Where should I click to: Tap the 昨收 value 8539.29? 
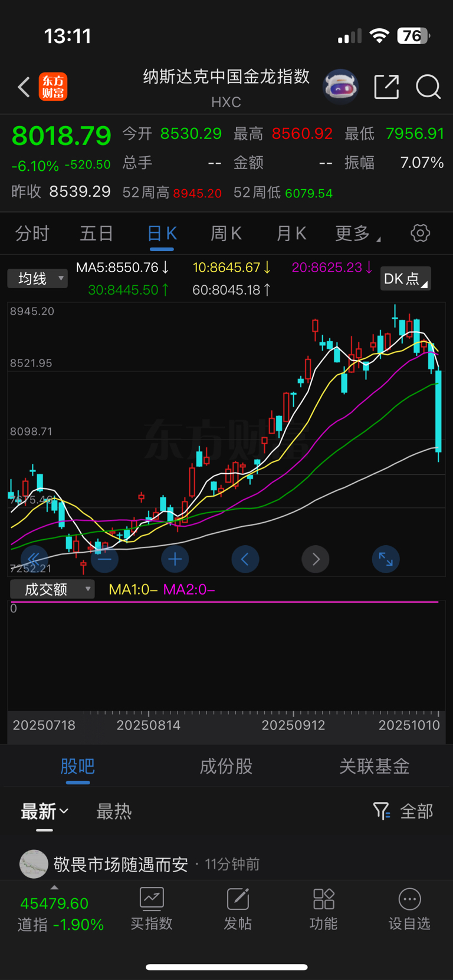pos(80,192)
